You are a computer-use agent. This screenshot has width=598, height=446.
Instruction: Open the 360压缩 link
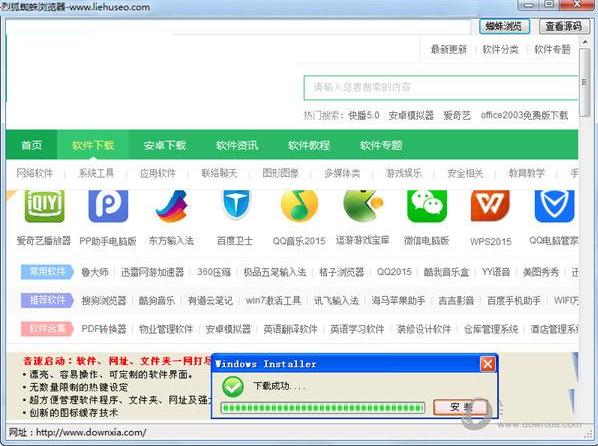point(214,272)
